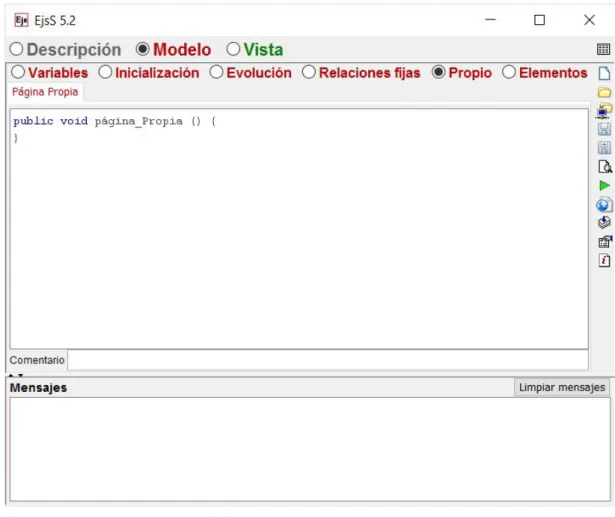Search with the page magnifier icon
615x517 pixels.
tap(604, 166)
